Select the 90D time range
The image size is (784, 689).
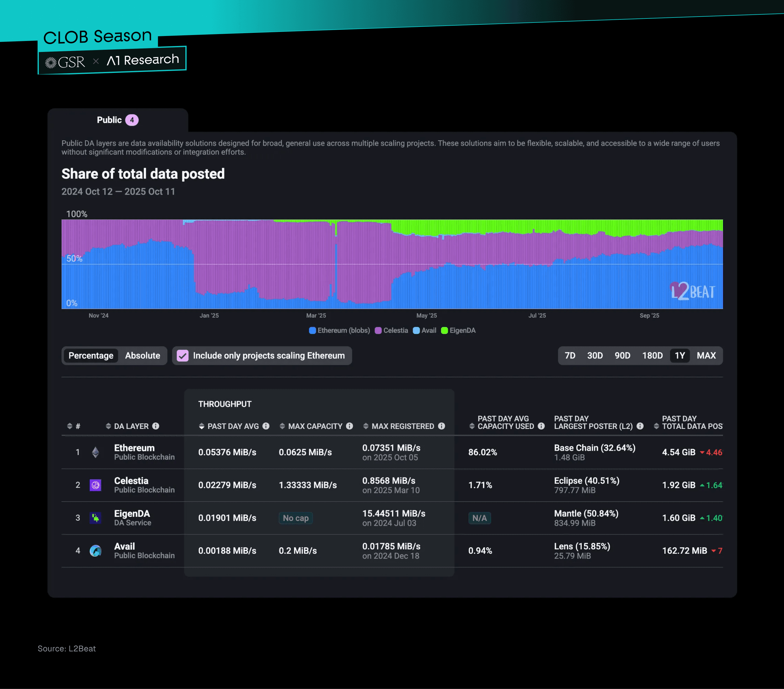click(x=622, y=356)
